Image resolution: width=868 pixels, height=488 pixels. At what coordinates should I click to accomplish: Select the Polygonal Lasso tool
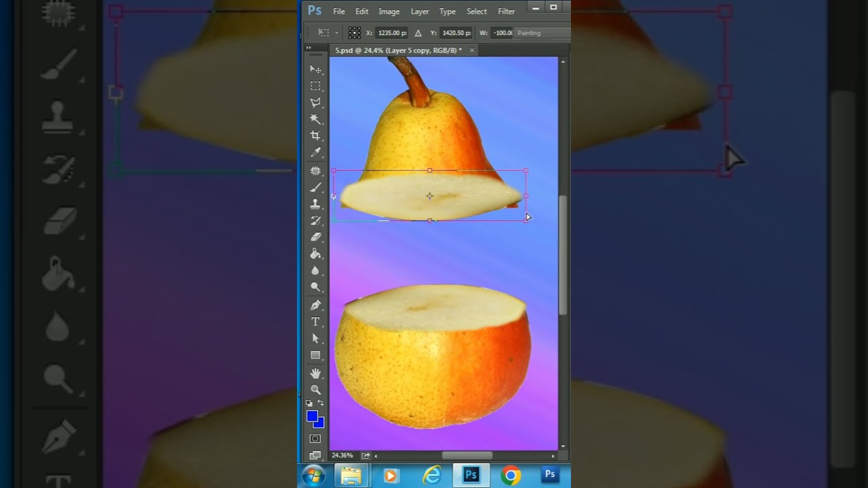point(315,102)
